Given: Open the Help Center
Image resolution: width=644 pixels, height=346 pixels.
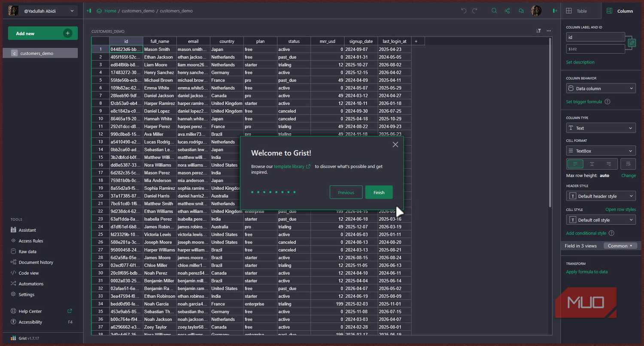Looking at the screenshot, I should click(30, 311).
